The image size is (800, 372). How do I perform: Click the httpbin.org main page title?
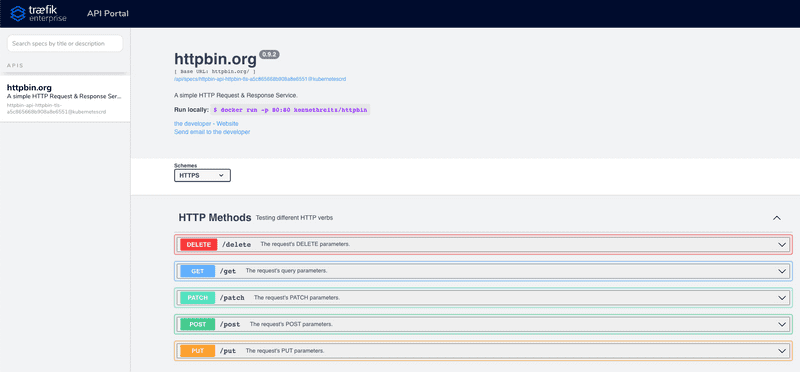[x=215, y=60]
